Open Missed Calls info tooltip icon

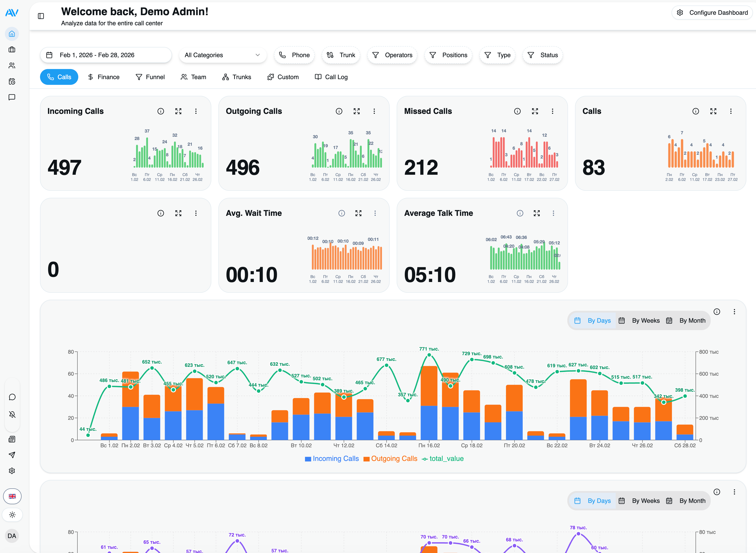[x=517, y=111]
